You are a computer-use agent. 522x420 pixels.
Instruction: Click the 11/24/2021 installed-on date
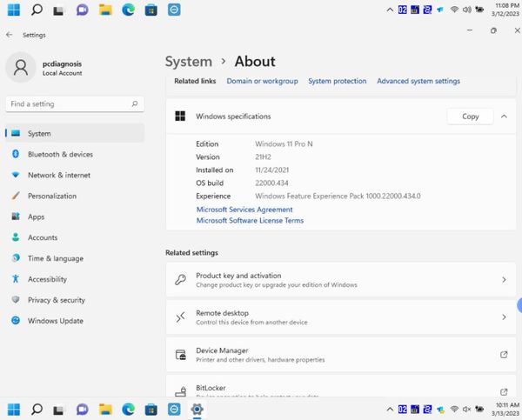coord(272,170)
